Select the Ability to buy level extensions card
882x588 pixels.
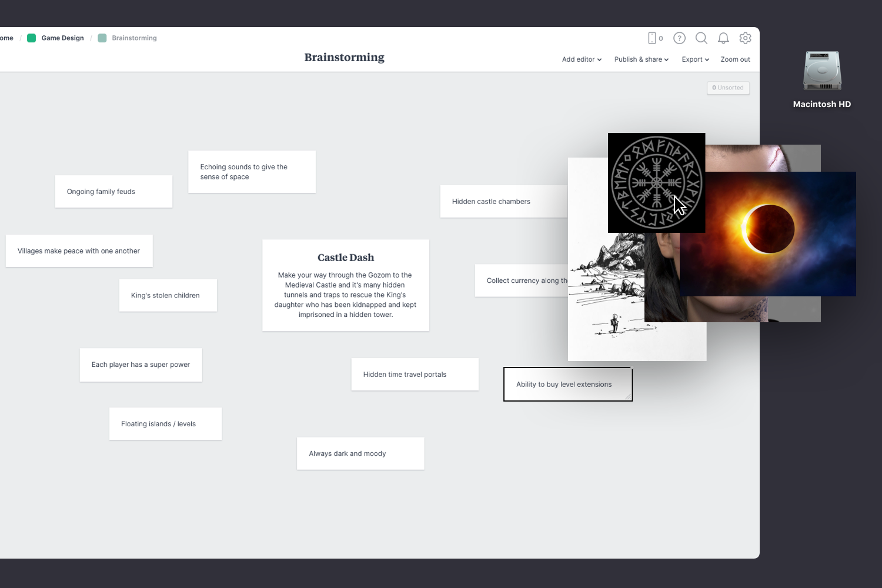(567, 384)
